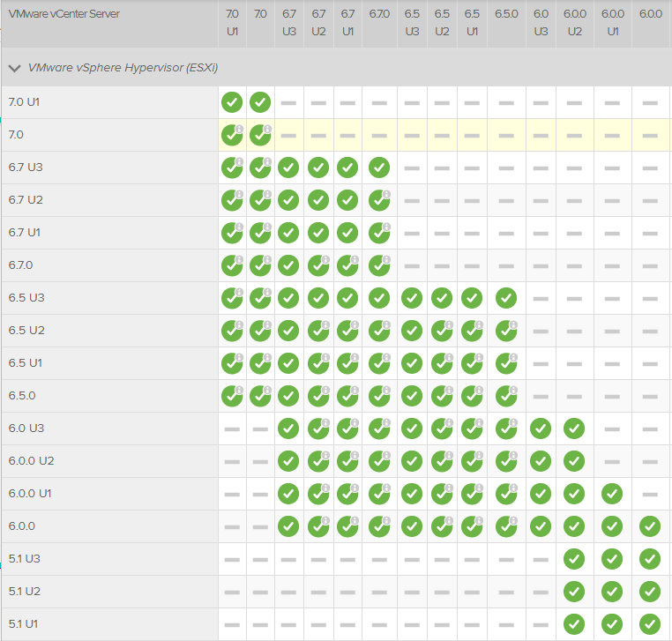Image resolution: width=672 pixels, height=641 pixels.
Task: Click checkmark for ESXi 6.7.0 under vCenter 6.7.0
Action: pos(378,265)
